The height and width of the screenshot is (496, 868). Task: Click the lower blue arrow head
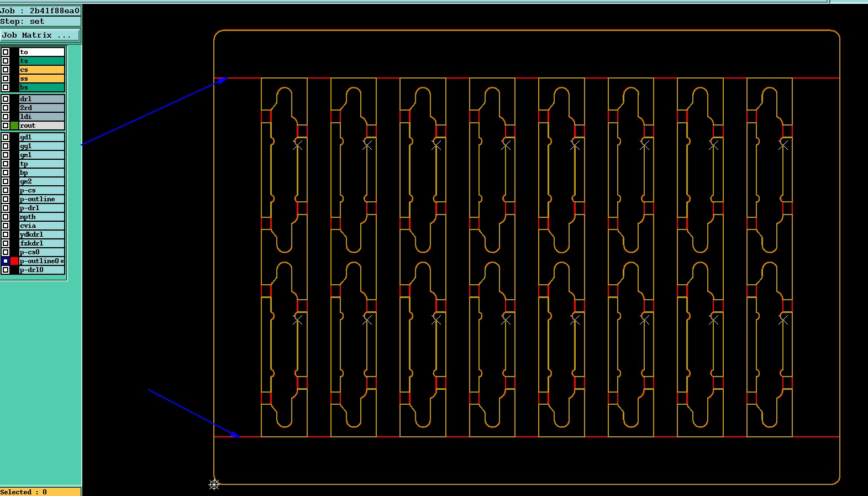coord(235,434)
